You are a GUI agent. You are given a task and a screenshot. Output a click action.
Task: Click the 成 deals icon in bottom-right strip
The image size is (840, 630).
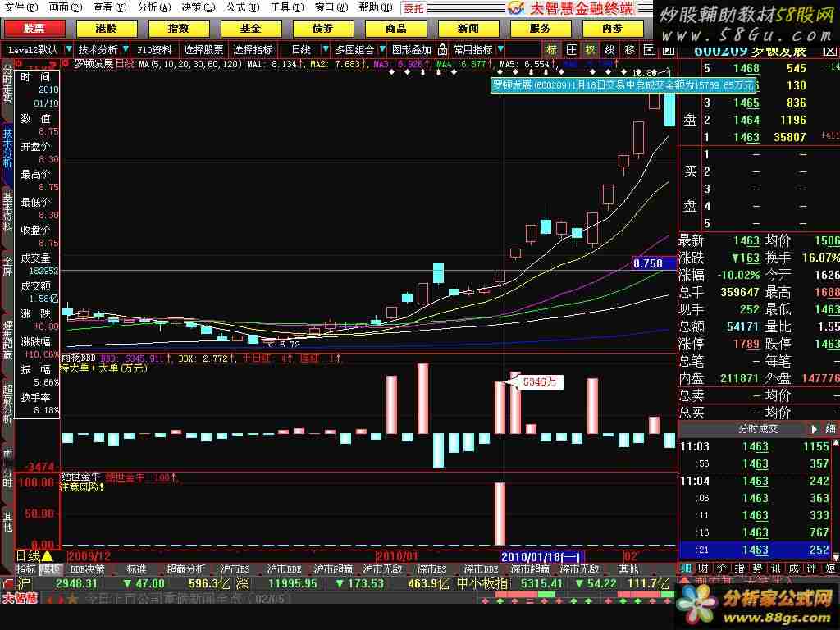(794, 568)
